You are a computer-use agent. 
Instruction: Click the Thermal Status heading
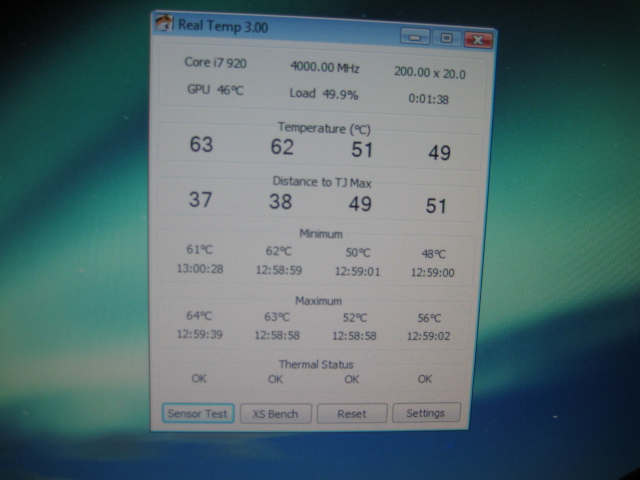tap(316, 364)
